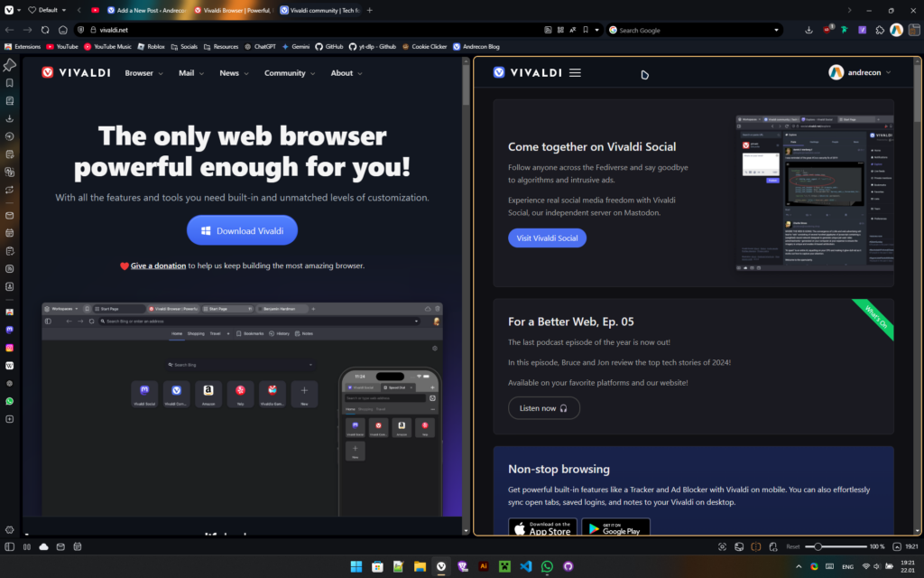This screenshot has height=578, width=924.
Task: Open a new tab with the plus button
Action: 369,10
